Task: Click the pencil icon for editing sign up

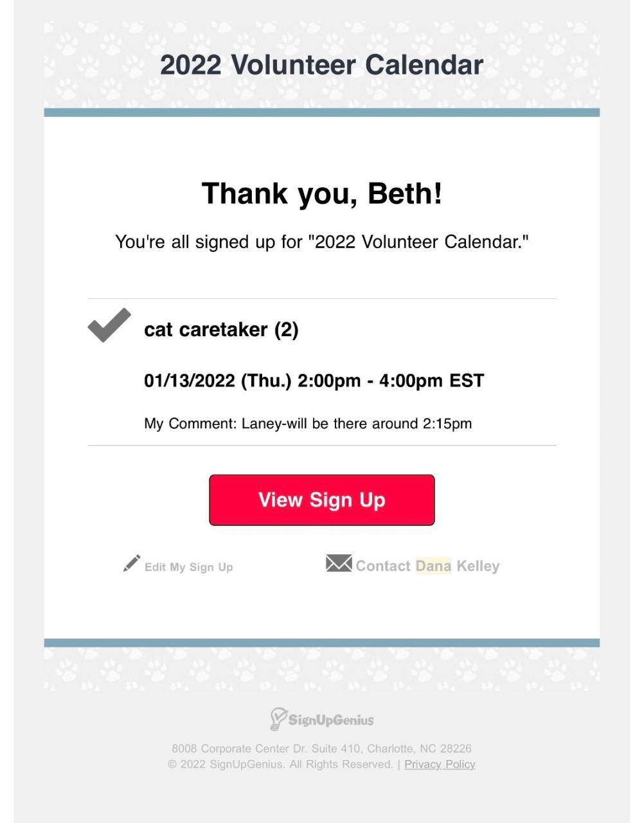Action: point(132,564)
